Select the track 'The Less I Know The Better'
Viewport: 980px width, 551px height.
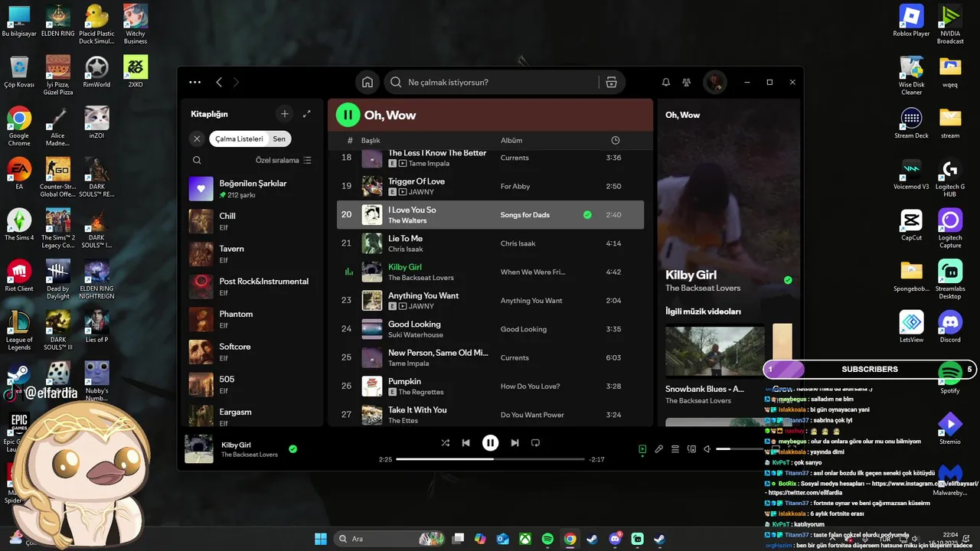click(437, 153)
